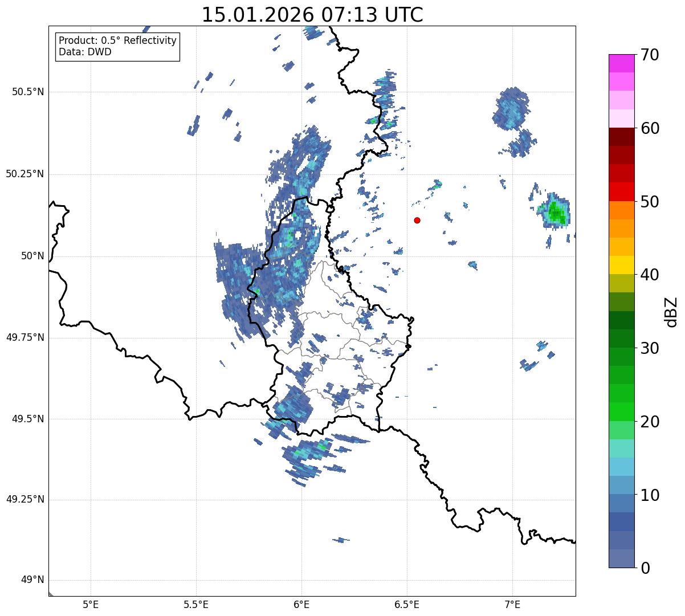Click the "dBZ" colorbar label
This screenshot has height=616, width=685.
click(x=671, y=311)
